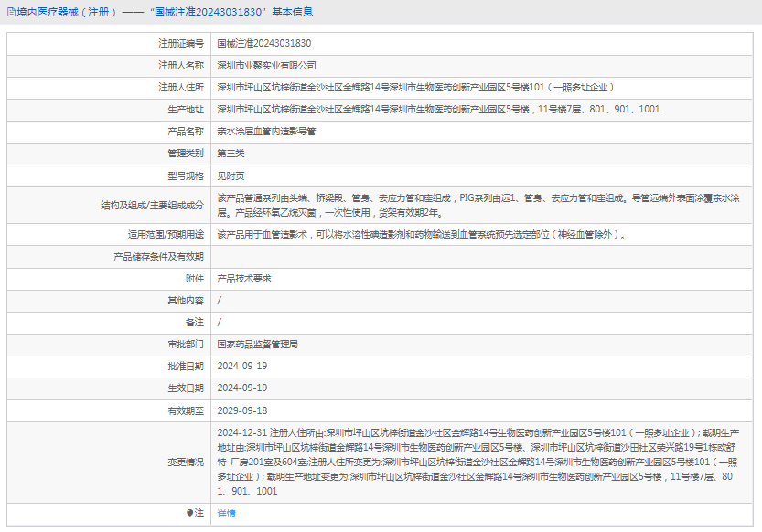This screenshot has width=762, height=532.
Task: Select the value 见附页
Action: click(x=231, y=176)
